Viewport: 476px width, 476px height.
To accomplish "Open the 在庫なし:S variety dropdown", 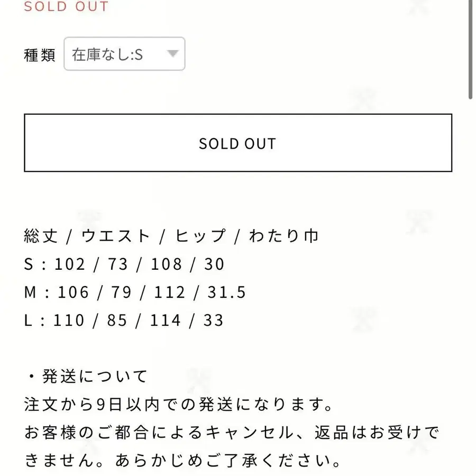I will [124, 54].
